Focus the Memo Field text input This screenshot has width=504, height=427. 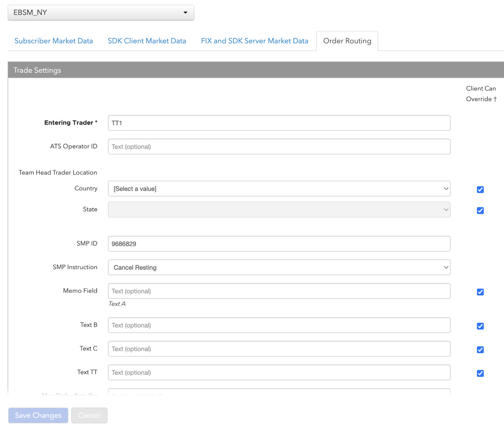[x=279, y=291]
